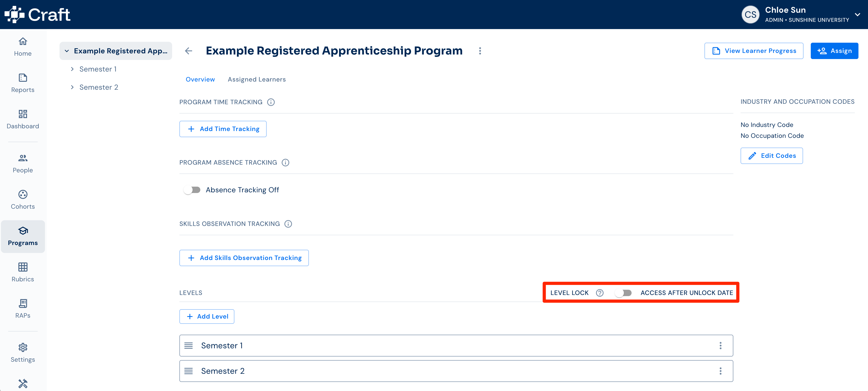Open the Chloe Sun account dropdown
This screenshot has width=868, height=391.
tap(858, 15)
